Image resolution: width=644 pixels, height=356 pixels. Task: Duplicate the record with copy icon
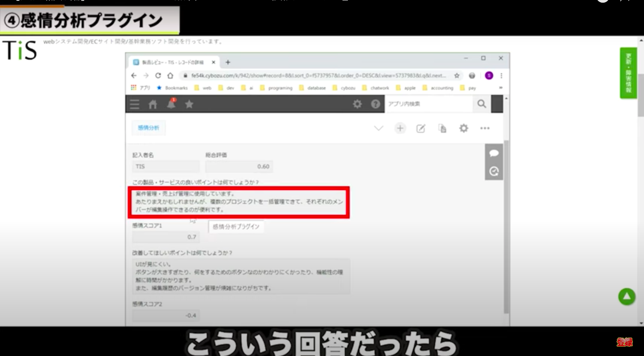[442, 128]
